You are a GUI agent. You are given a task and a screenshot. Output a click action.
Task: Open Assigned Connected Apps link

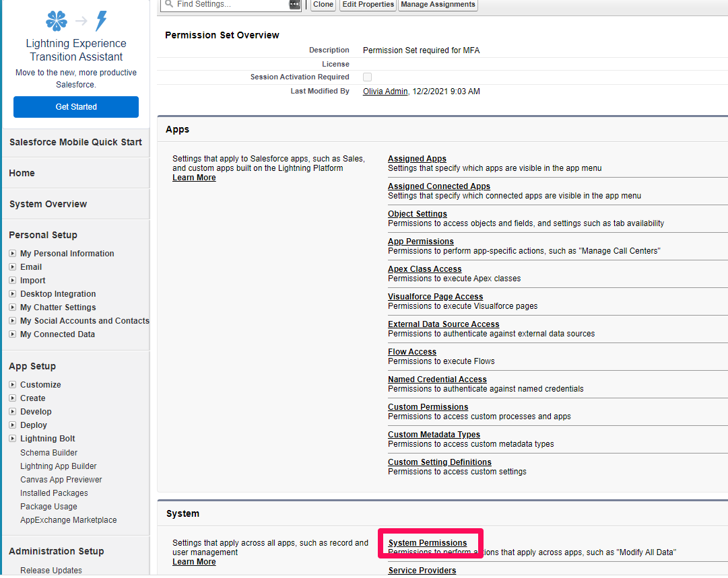point(438,186)
